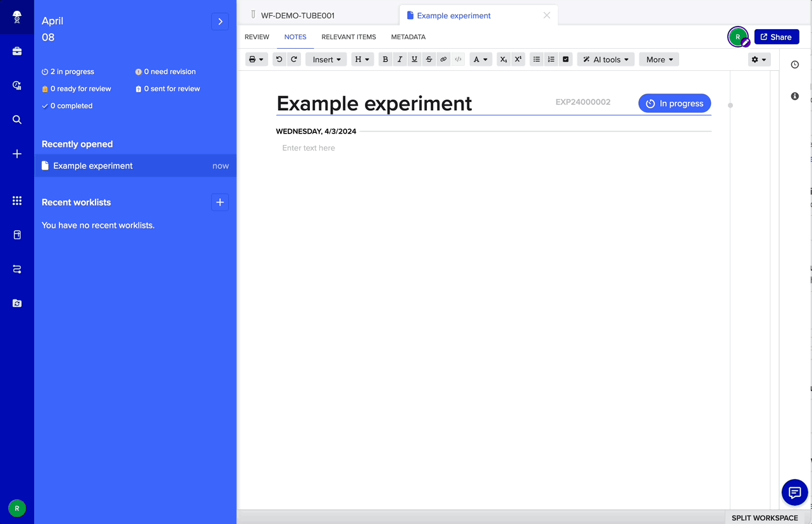Viewport: 812px width, 524px height.
Task: Switch to the RELEVANT ITEMS tab
Action: click(348, 37)
